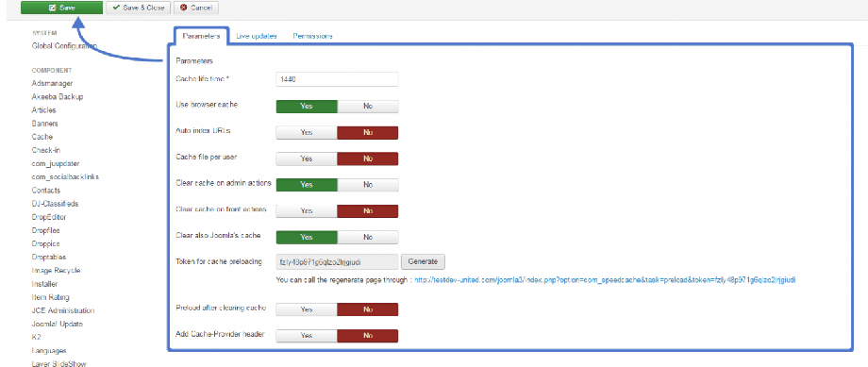This screenshot has width=868, height=367.
Task: Open Global Configuration in sidebar
Action: [65, 46]
